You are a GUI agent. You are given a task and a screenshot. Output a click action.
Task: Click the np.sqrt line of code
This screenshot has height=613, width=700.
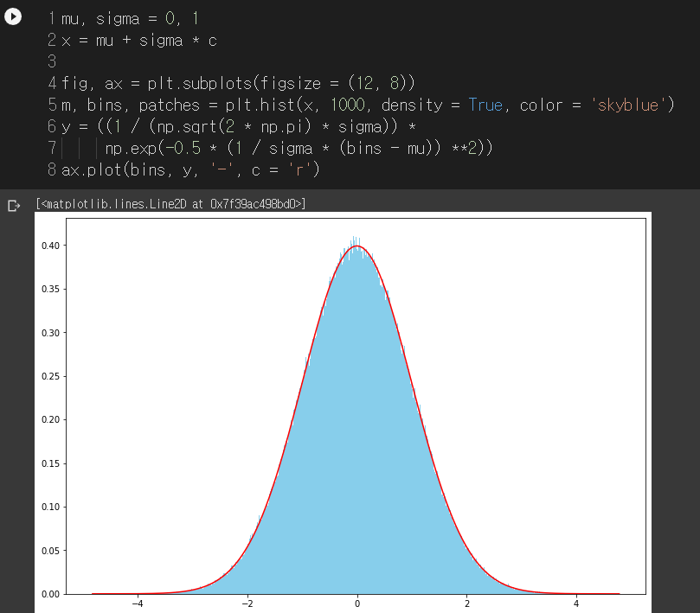point(239,127)
